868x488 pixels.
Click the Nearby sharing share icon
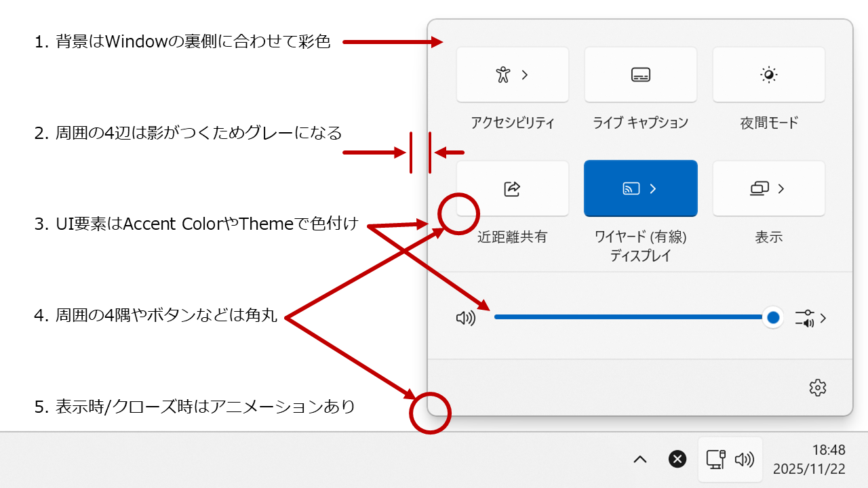(x=512, y=188)
